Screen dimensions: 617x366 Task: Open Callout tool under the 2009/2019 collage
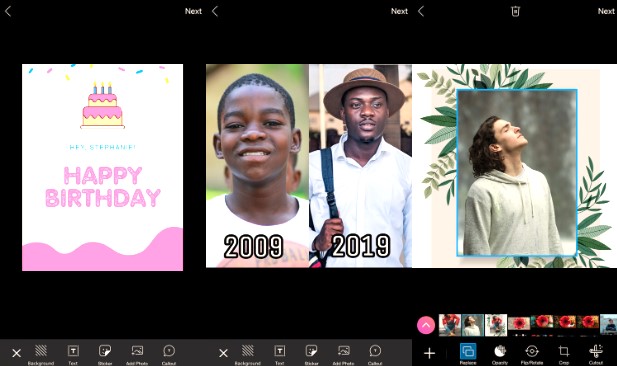tap(375, 354)
